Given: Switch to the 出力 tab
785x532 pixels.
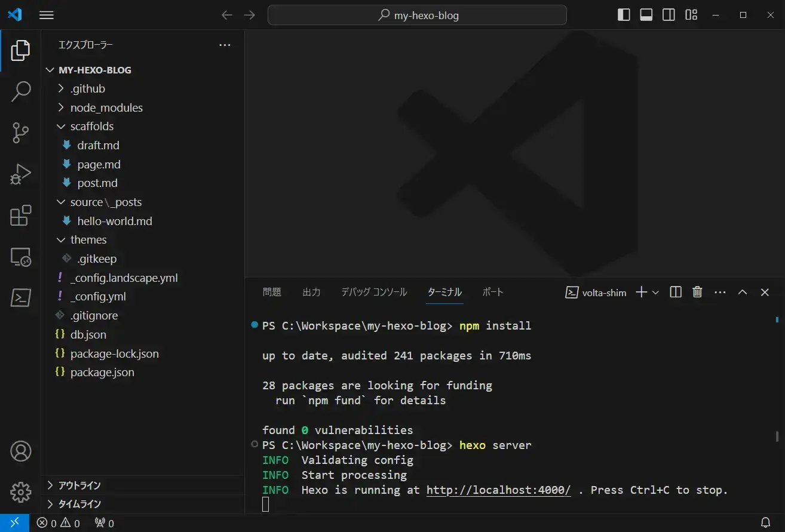Looking at the screenshot, I should click(311, 292).
